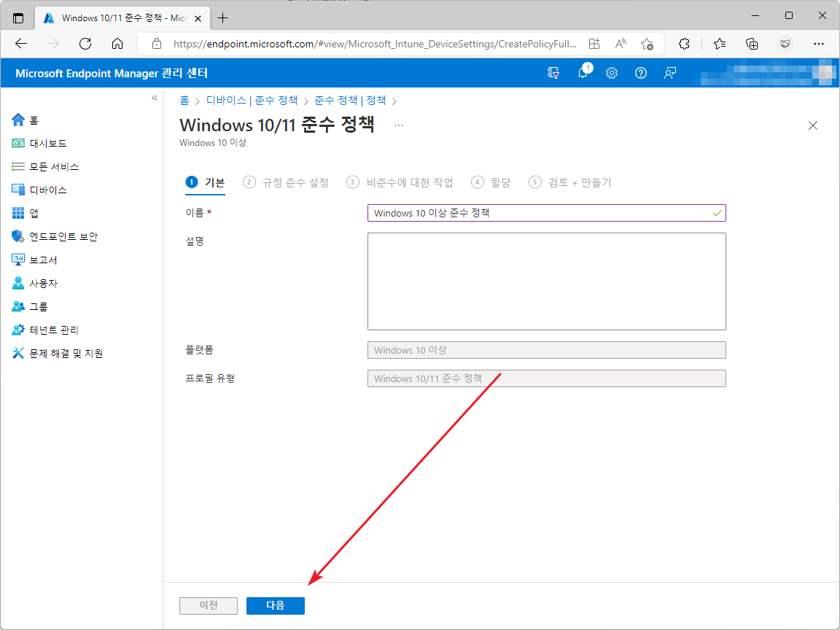Click the Home (홈) icon in sidebar
840x630 pixels.
pos(18,120)
